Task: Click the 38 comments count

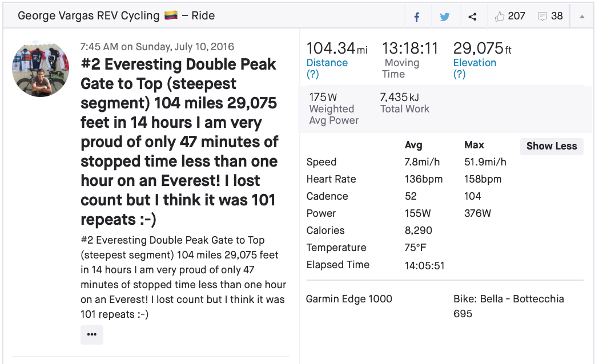Action: click(557, 17)
